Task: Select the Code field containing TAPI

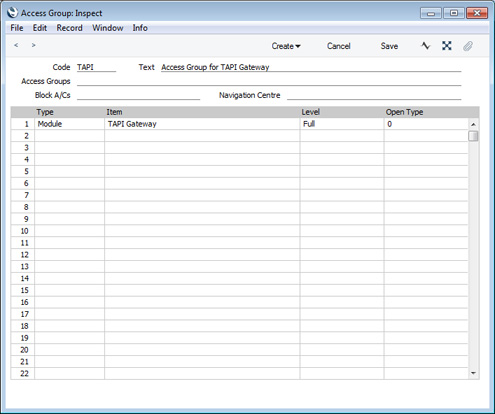Action: 96,67
